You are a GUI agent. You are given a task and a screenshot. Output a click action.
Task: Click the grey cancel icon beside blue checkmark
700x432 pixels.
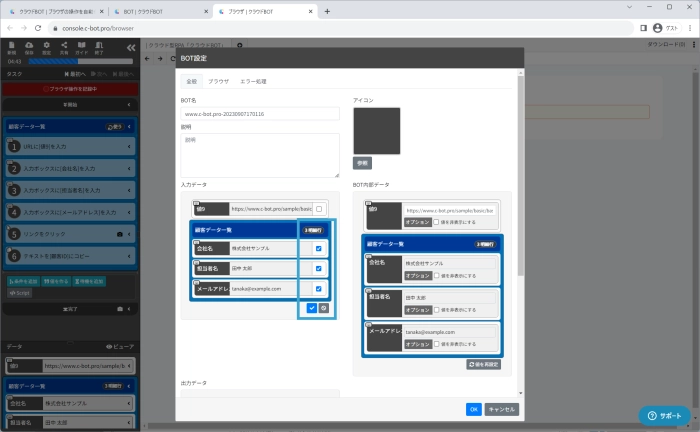(324, 308)
